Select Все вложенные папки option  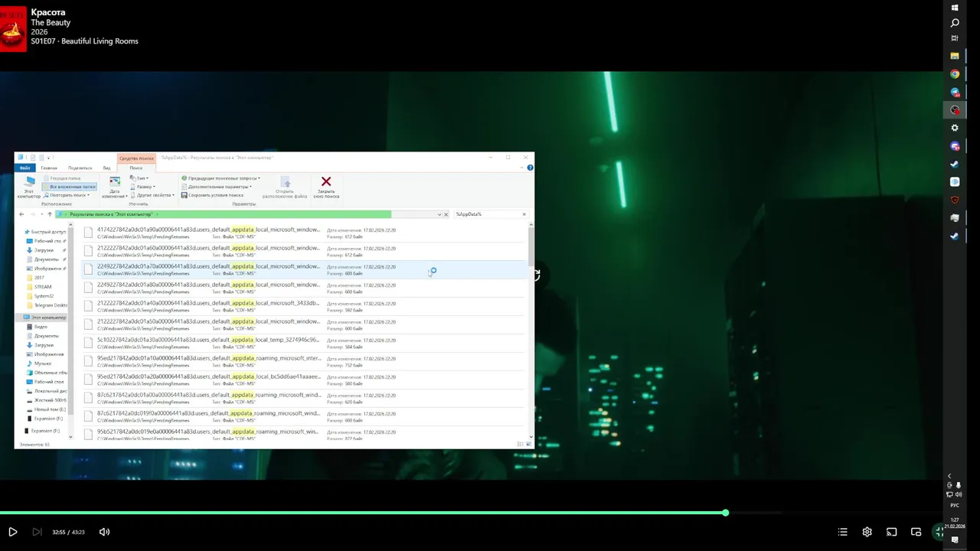coord(70,187)
